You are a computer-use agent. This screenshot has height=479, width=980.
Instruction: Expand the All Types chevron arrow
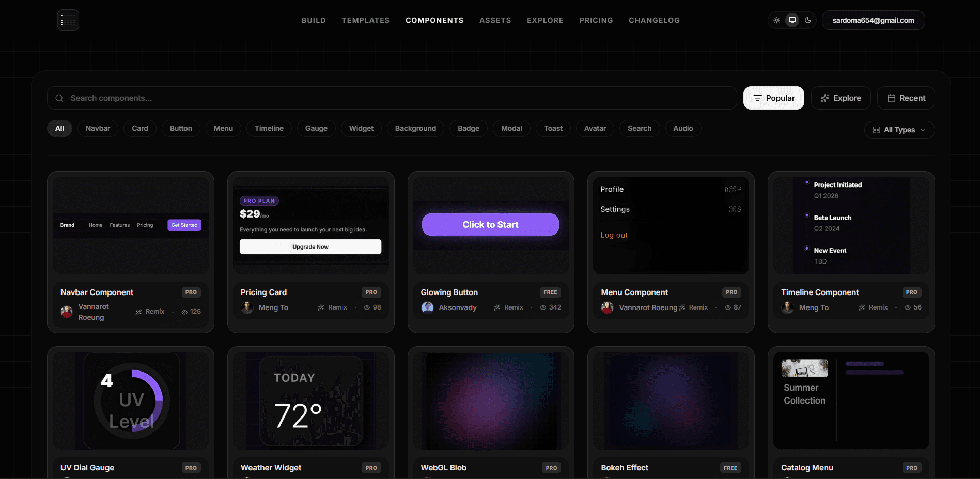coord(923,130)
